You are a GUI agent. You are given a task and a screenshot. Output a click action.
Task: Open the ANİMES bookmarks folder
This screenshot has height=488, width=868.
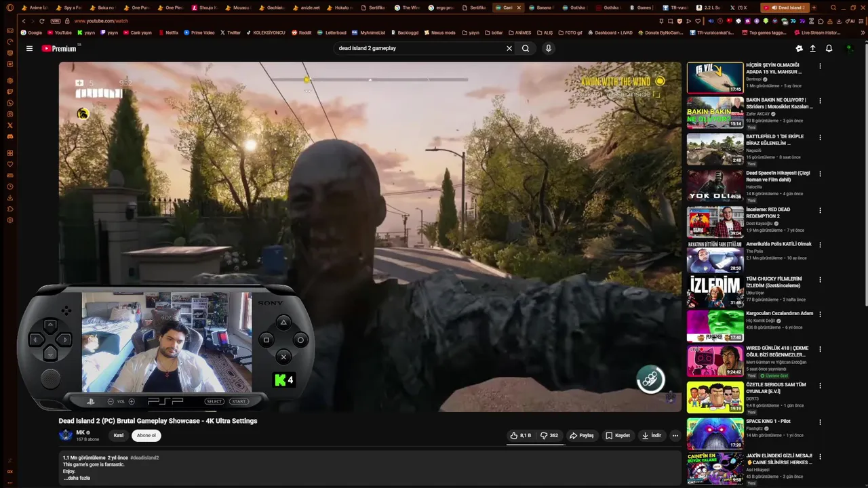(519, 33)
